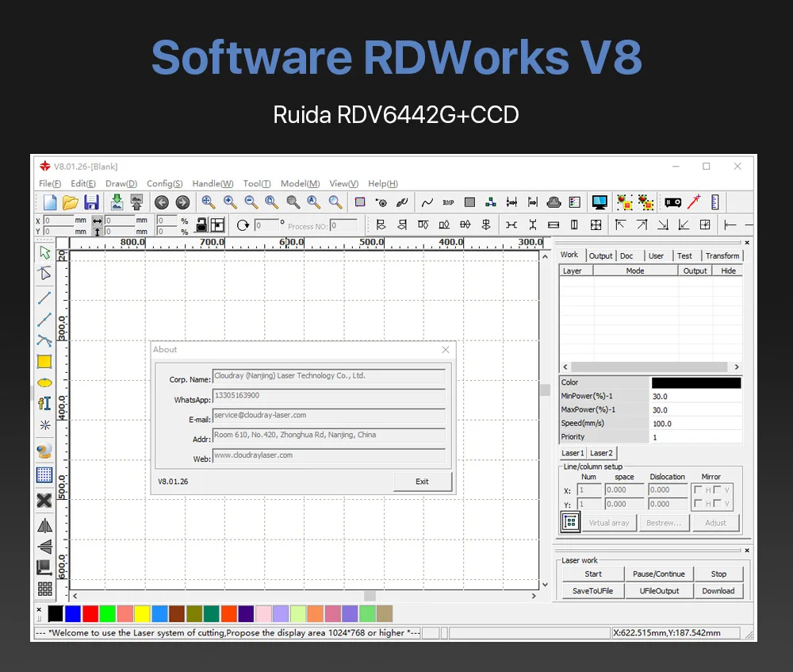Screen dimensions: 793x672
Task: Select the Laser2 tab
Action: (x=601, y=453)
